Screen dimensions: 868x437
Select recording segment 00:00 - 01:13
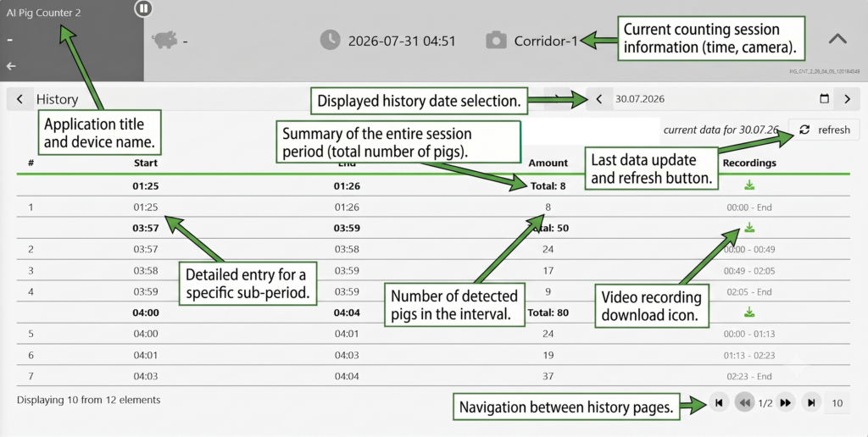tap(749, 334)
